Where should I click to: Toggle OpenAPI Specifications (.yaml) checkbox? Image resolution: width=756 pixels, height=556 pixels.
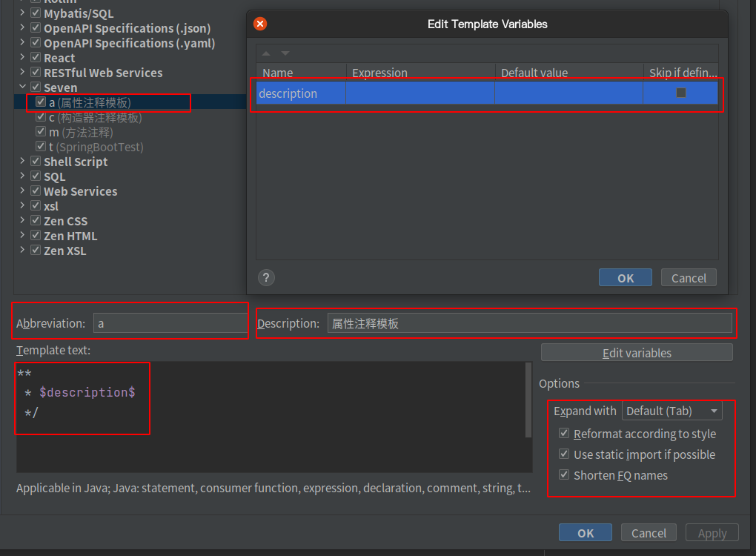tap(36, 43)
